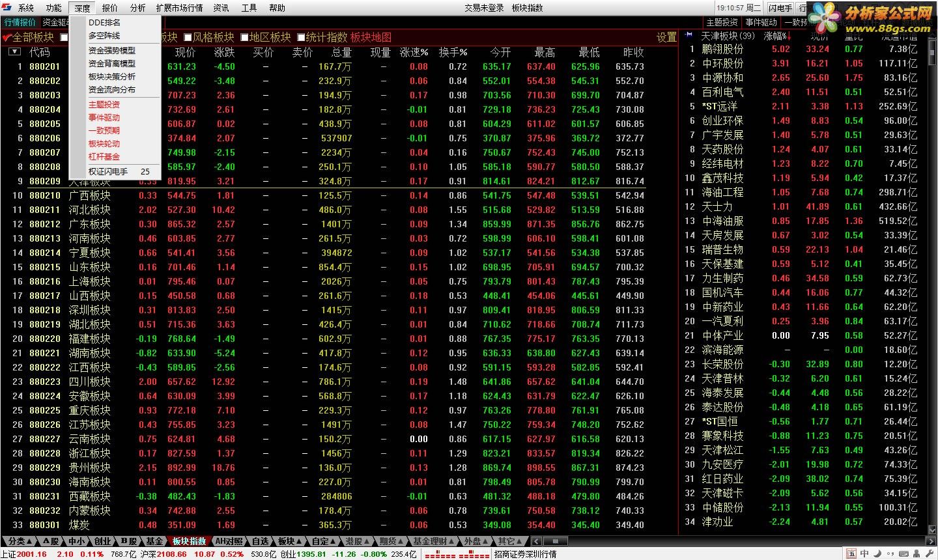Click code 880213 in the table
Screen dimensions: 938x560
pyautogui.click(x=45, y=238)
